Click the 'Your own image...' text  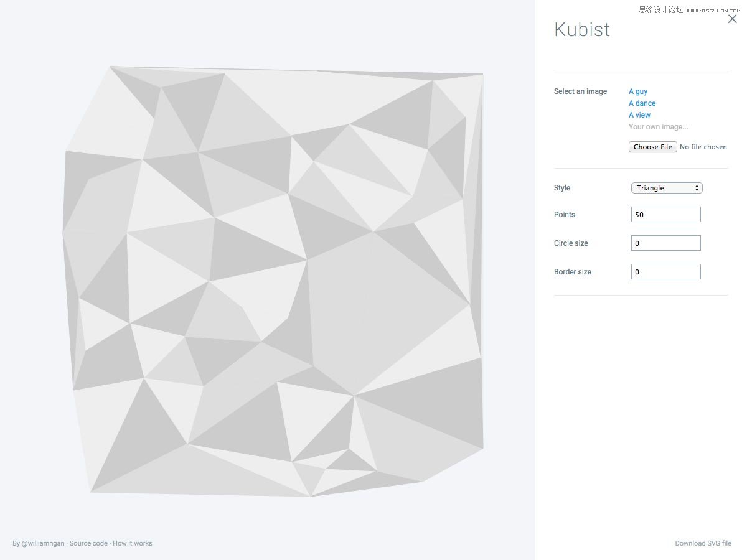[658, 127]
